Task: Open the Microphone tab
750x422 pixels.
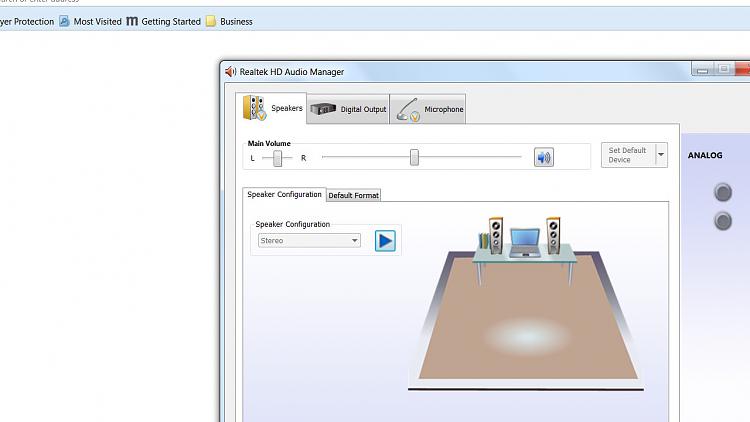Action: point(428,109)
